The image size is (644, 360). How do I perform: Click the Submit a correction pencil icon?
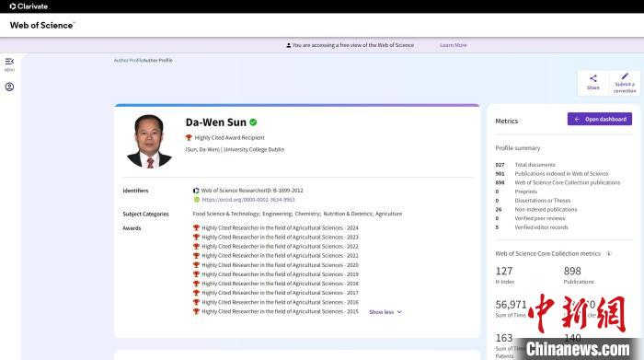coord(625,76)
